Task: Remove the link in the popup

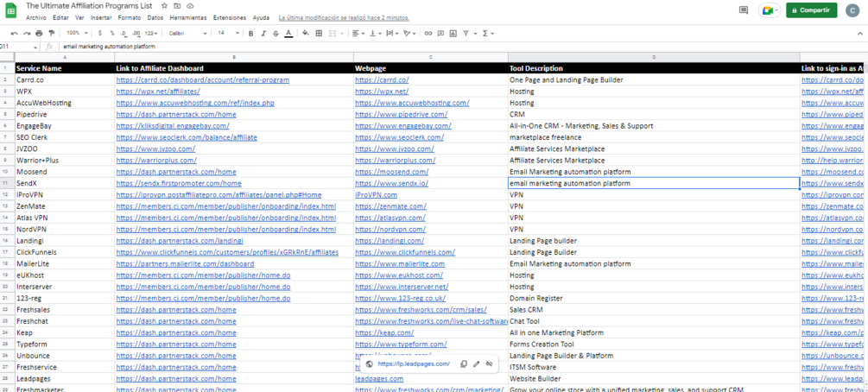Action: coord(489,364)
